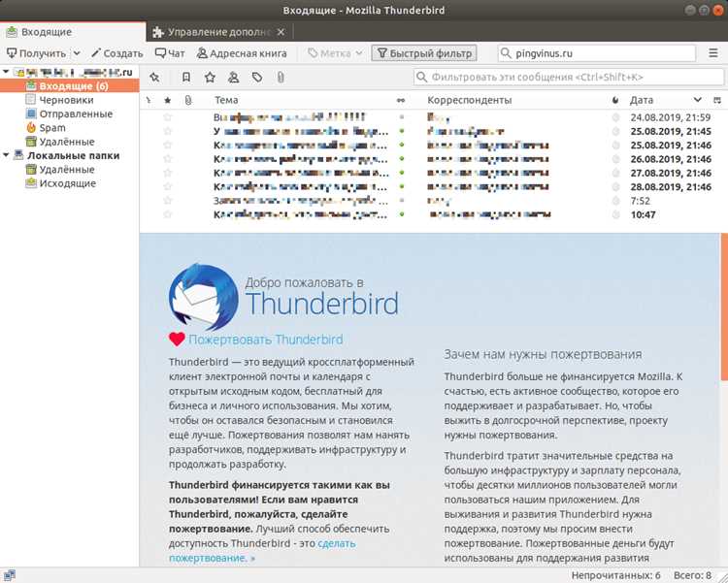
Task: Open the column picker icon
Action: coord(717,100)
